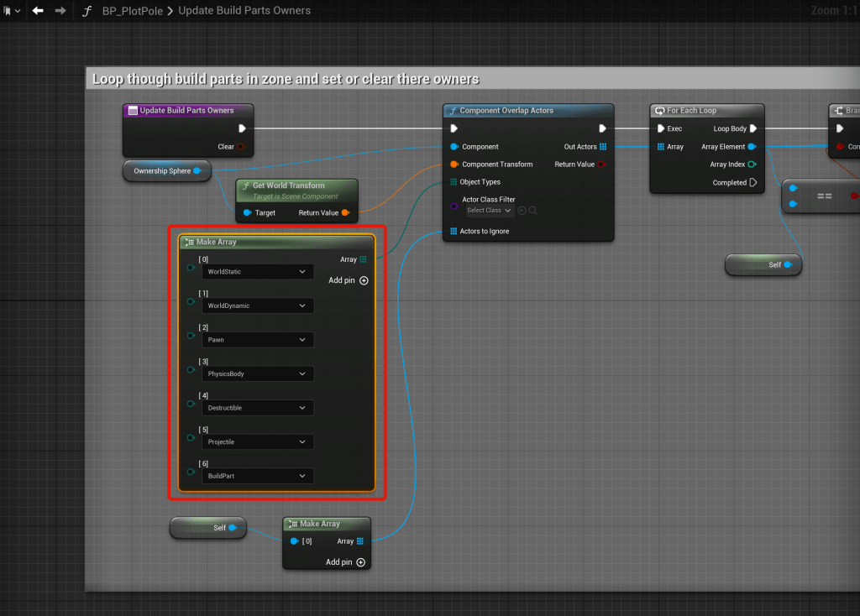Click the forward navigation arrow
The height and width of the screenshot is (616, 860).
point(60,11)
